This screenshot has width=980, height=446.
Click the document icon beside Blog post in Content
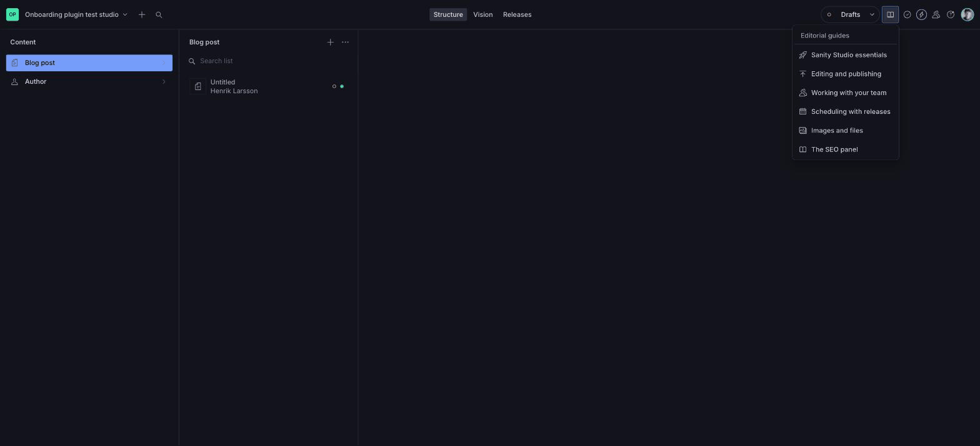15,63
